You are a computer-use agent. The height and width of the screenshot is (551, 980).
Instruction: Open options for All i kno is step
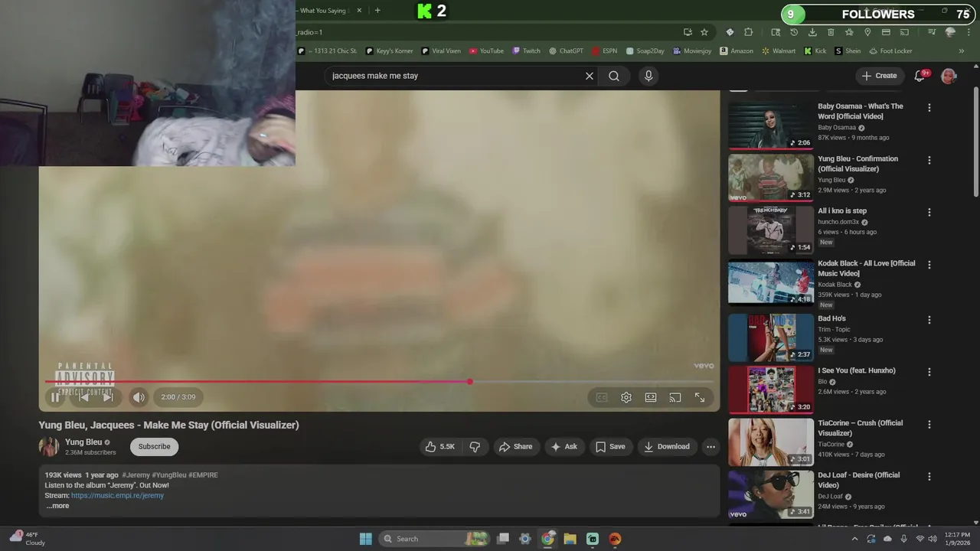click(929, 213)
